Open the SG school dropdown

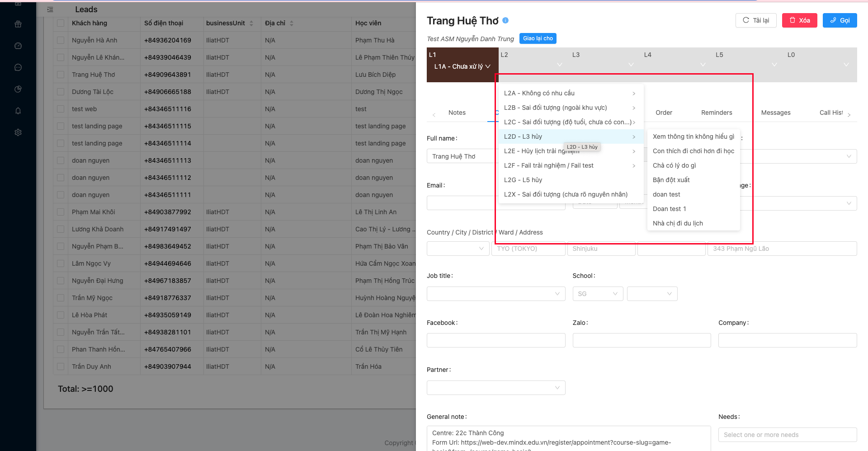coord(598,294)
